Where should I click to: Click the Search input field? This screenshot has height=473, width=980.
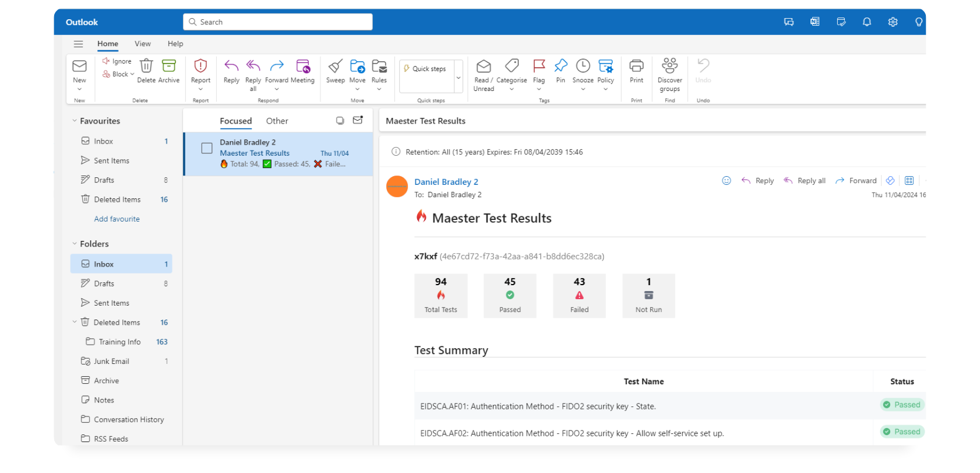pyautogui.click(x=278, y=22)
